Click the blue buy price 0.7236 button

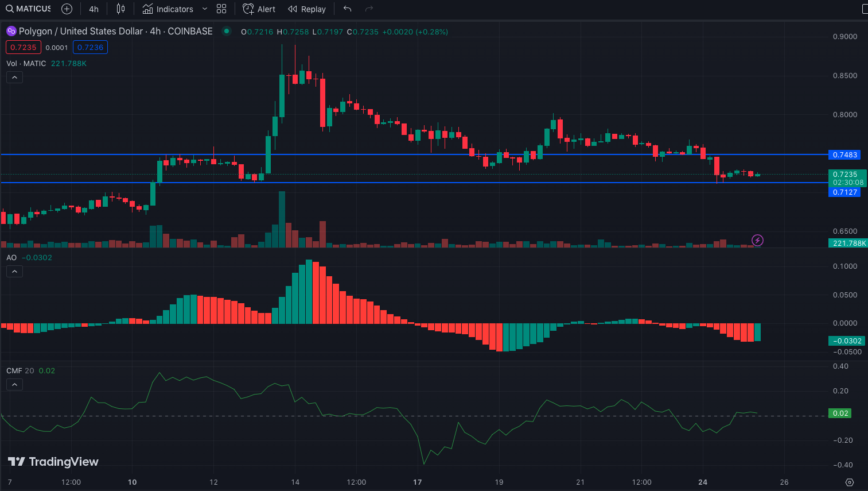click(x=90, y=47)
